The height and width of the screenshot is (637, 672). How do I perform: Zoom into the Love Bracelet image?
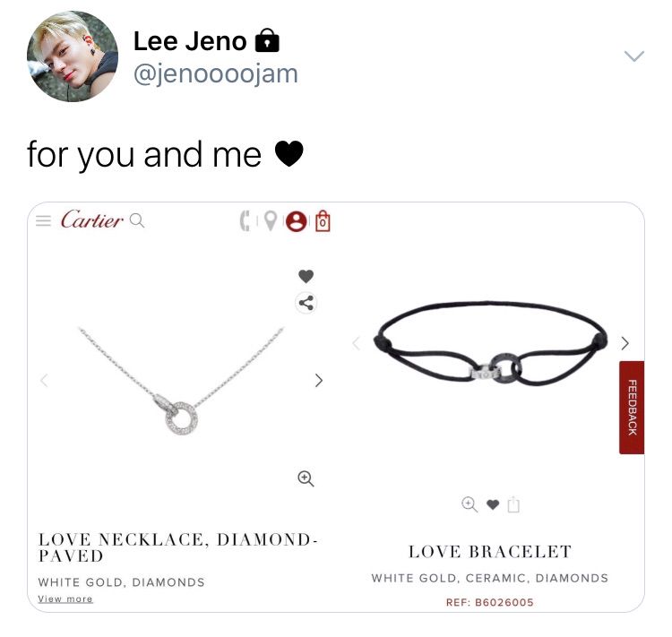(470, 504)
